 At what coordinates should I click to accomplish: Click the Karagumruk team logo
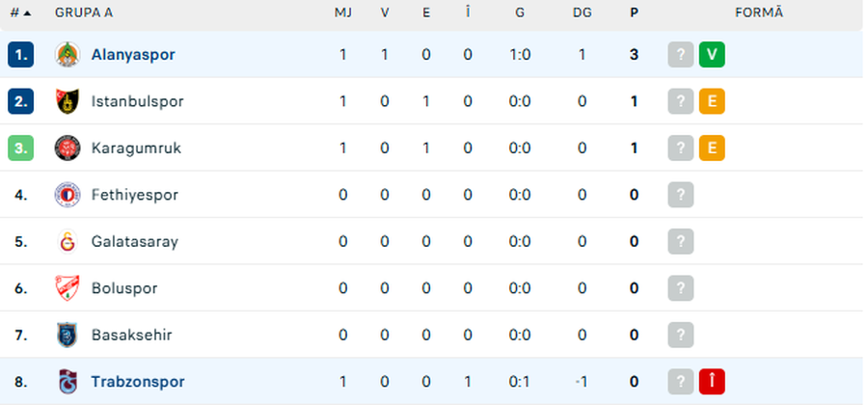67,148
